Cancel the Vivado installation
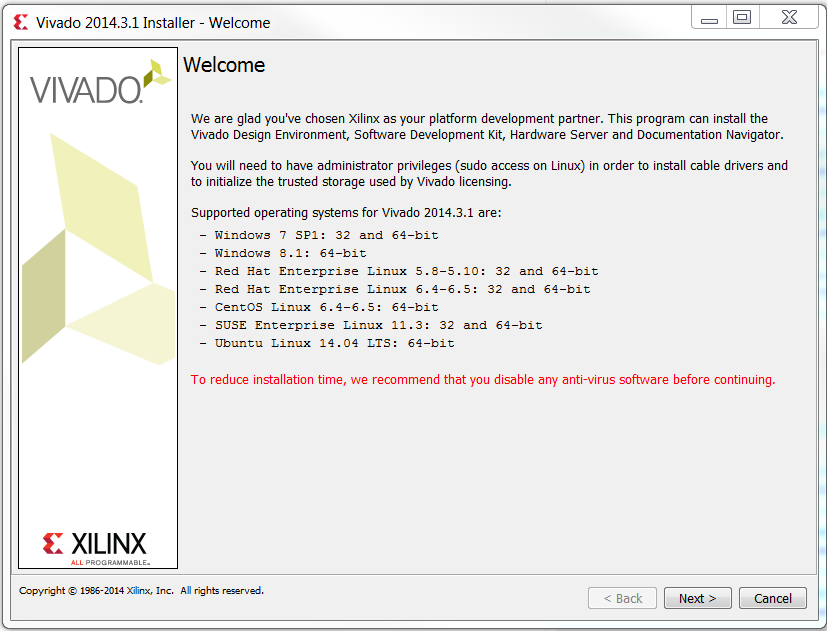Screen dimensions: 827x631 pos(773,598)
